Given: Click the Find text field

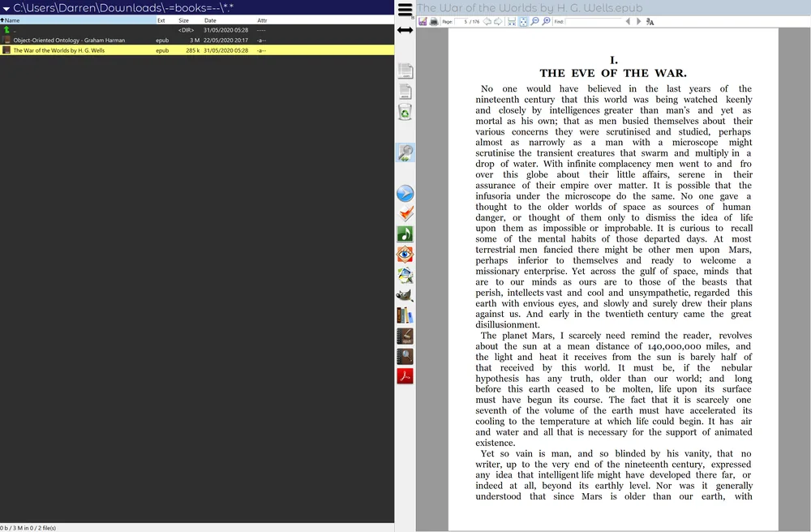Looking at the screenshot, I should pos(594,22).
